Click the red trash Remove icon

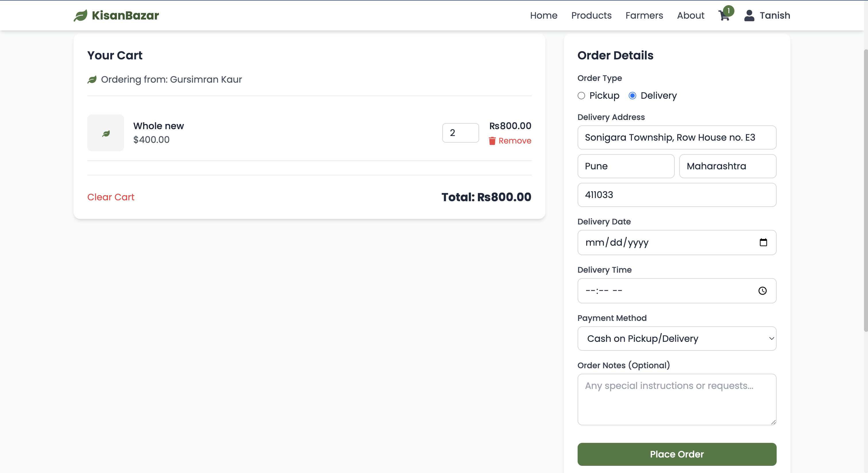[492, 141]
